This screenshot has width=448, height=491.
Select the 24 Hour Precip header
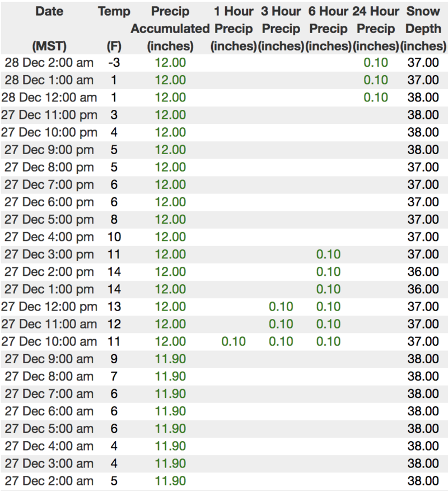[376, 28]
